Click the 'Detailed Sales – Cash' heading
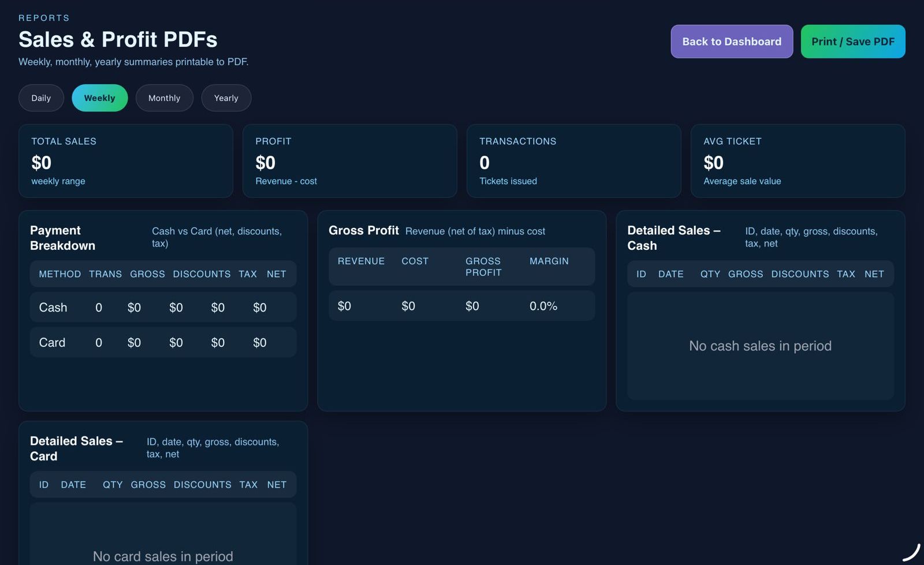The width and height of the screenshot is (924, 565). click(x=674, y=238)
